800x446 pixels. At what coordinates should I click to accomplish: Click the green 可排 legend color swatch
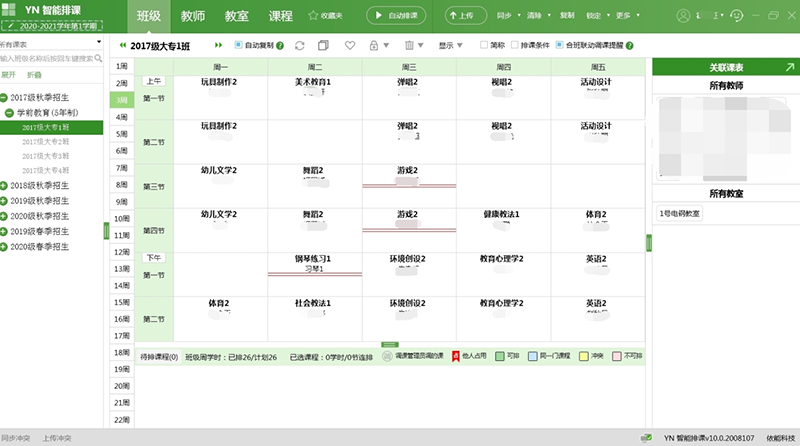(x=499, y=355)
